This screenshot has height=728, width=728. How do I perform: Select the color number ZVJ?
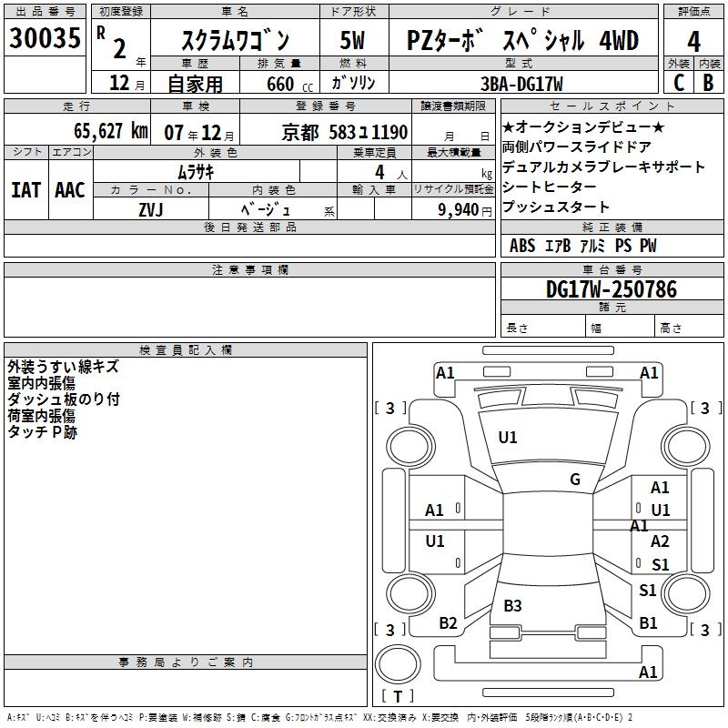pos(151,209)
